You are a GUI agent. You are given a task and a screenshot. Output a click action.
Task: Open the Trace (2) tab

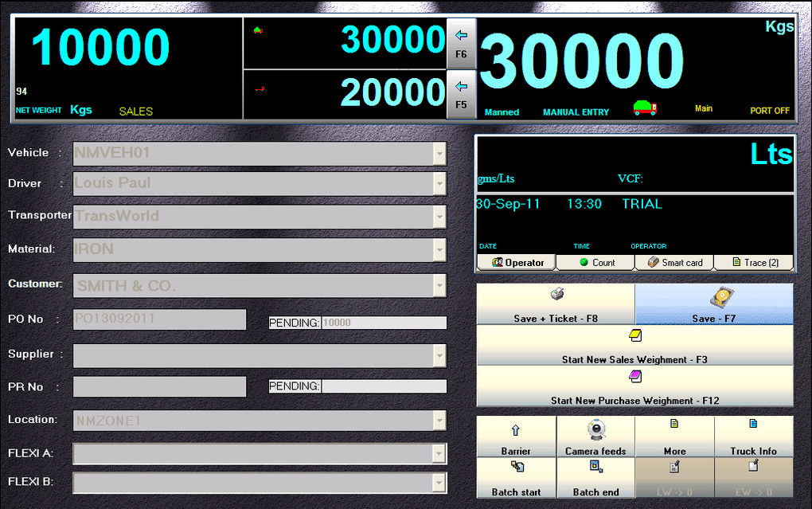753,262
